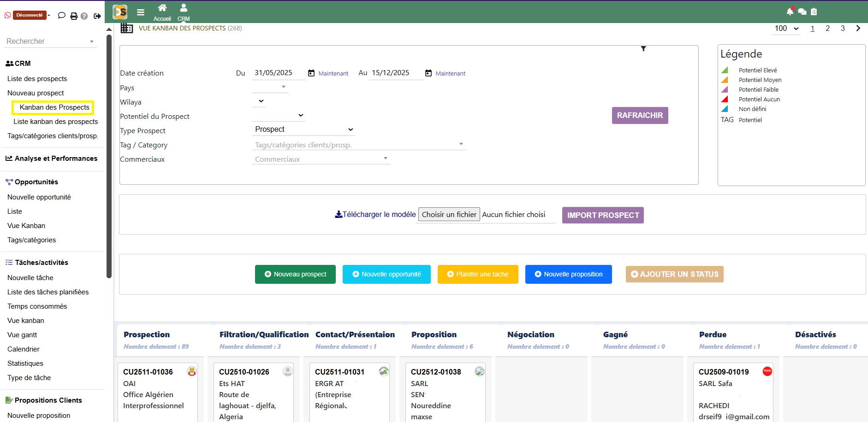Screen dimensions: 868x422
Task: Click the filter funnel icon above the filters panel
Action: [x=643, y=48]
